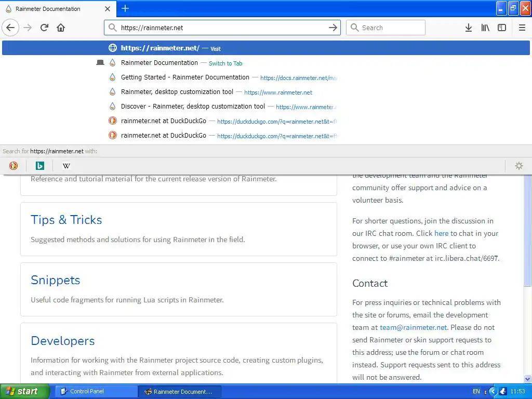Visit the https://rainmeter.net/ suggestion

[266, 48]
